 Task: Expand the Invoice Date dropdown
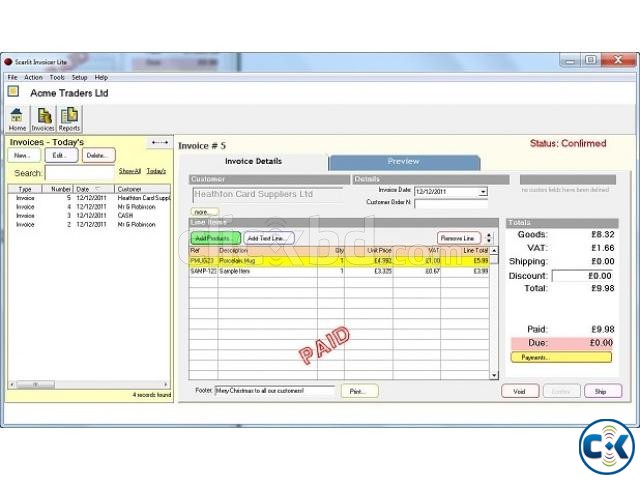tap(483, 191)
